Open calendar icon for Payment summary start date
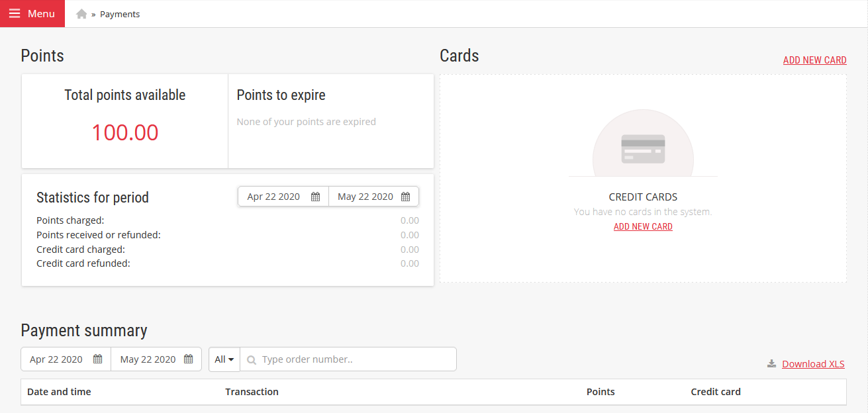The width and height of the screenshot is (868, 413). pos(98,359)
